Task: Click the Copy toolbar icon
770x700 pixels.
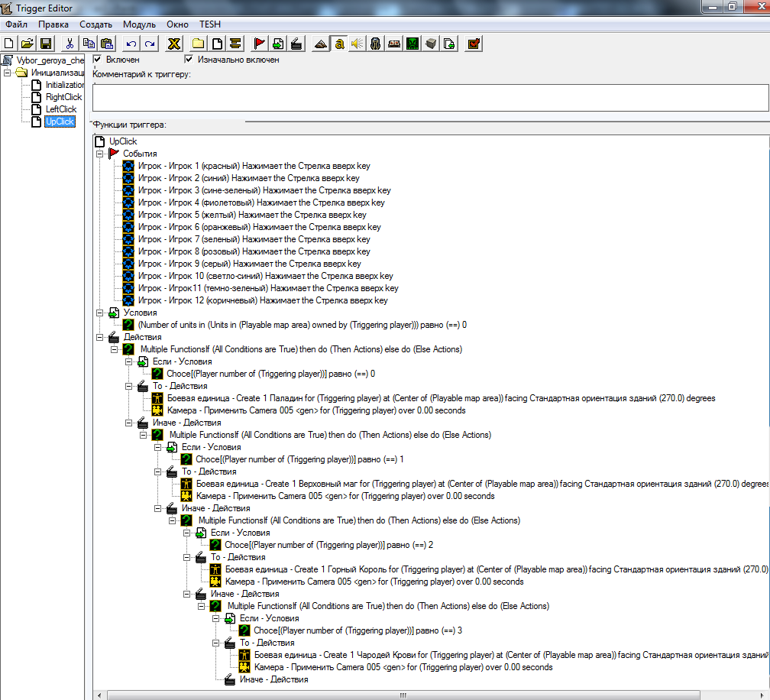Action: pyautogui.click(x=89, y=44)
